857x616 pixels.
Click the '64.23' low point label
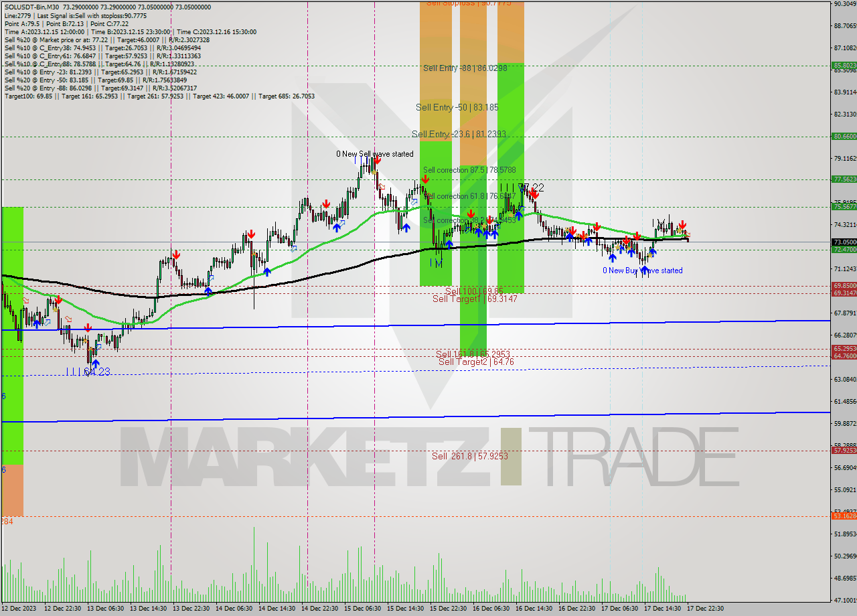tap(97, 372)
